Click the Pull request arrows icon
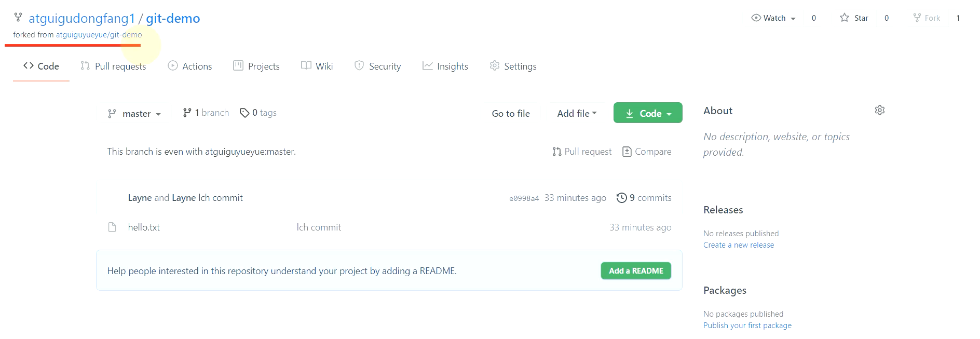The width and height of the screenshot is (980, 339). click(x=557, y=152)
